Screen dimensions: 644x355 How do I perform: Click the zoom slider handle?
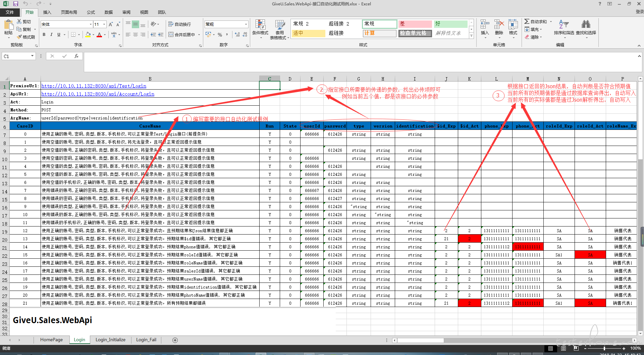[x=604, y=349]
